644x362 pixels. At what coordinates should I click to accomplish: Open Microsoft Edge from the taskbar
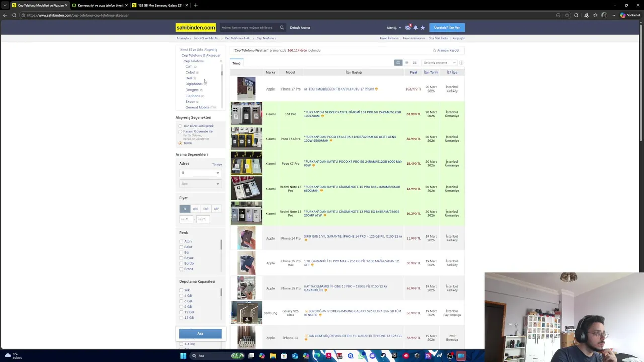317,356
